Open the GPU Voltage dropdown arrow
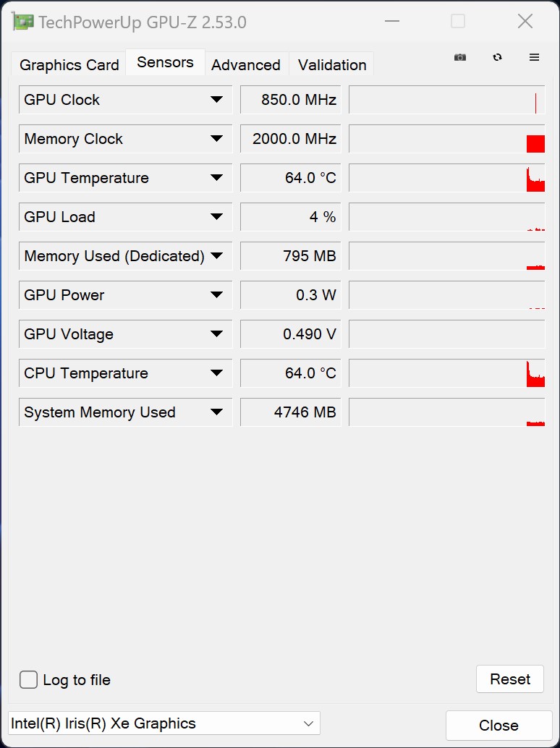The image size is (560, 748). [216, 334]
